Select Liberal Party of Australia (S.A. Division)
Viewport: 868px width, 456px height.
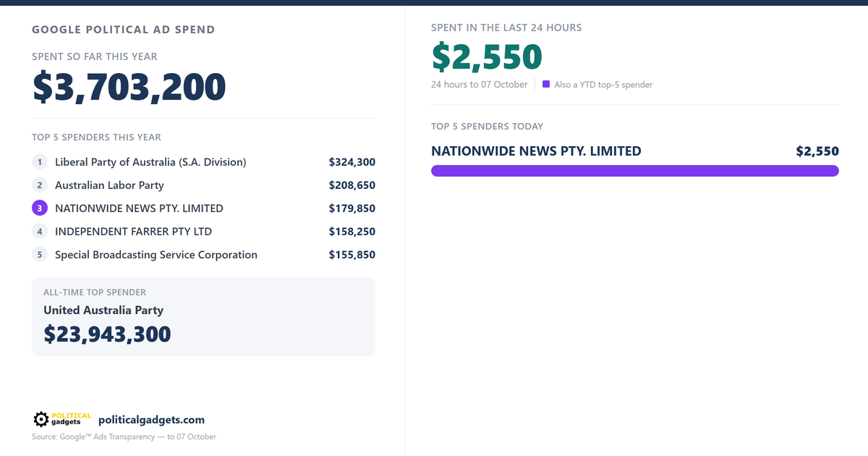click(150, 162)
